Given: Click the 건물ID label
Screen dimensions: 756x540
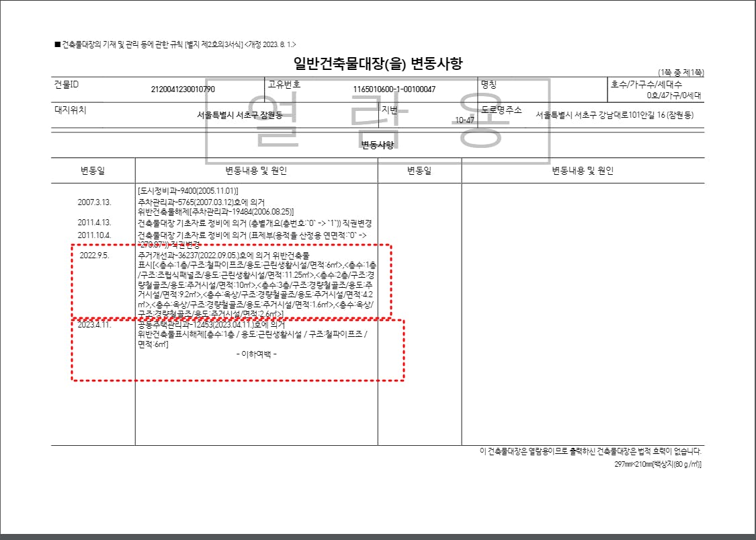Looking at the screenshot, I should 67,85.
